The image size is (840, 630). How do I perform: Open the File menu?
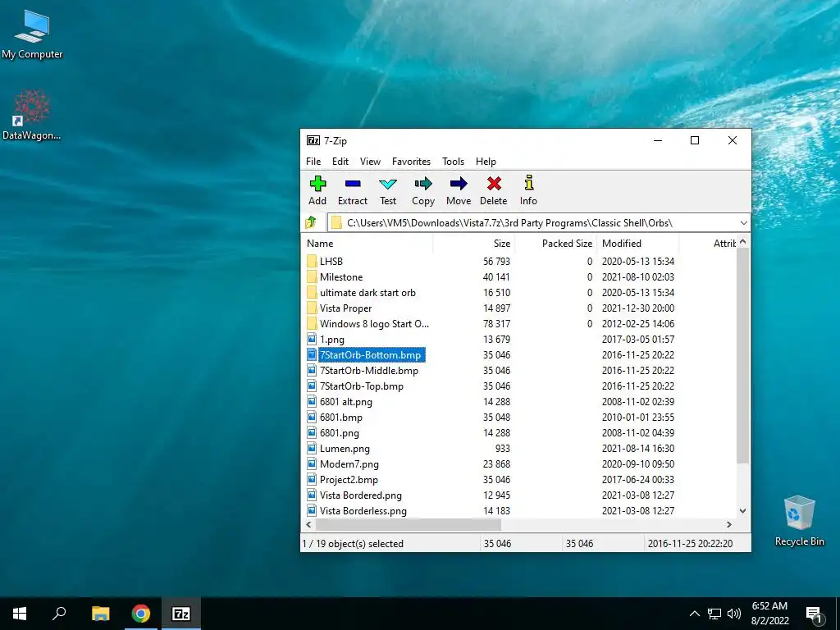(x=313, y=162)
